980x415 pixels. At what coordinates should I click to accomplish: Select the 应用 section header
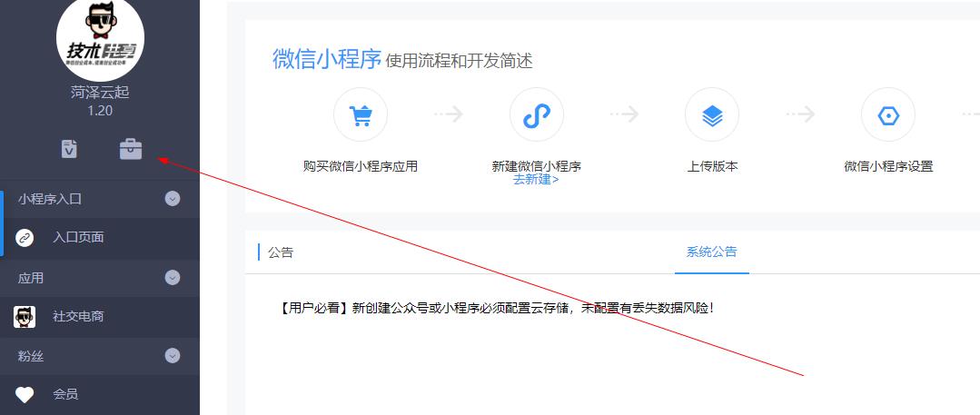pyautogui.click(x=100, y=278)
